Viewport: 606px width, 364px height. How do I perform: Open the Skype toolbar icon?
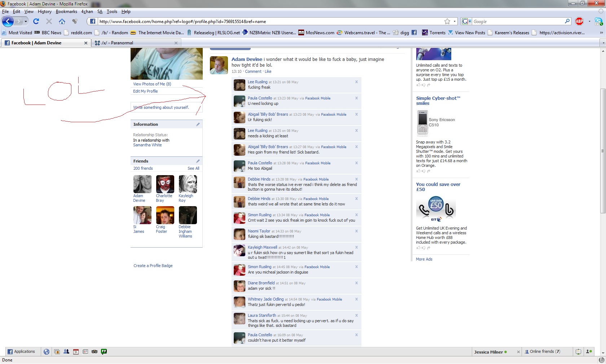[598, 22]
